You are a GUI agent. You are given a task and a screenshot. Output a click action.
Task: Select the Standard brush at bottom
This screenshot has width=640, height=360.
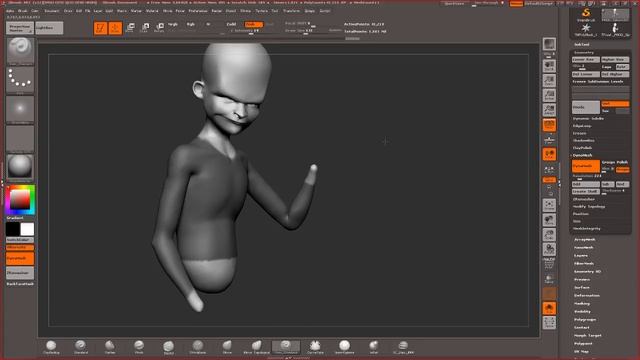click(80, 347)
